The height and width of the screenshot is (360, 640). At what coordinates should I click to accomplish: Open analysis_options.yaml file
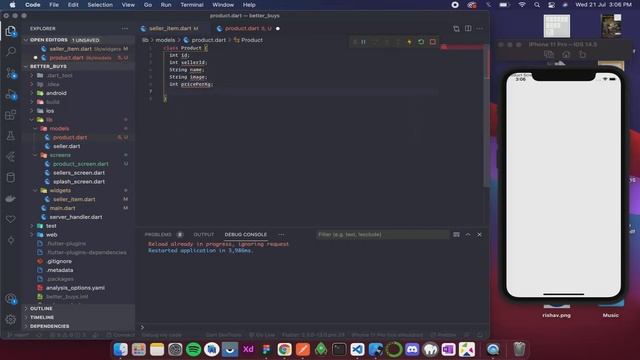point(75,288)
